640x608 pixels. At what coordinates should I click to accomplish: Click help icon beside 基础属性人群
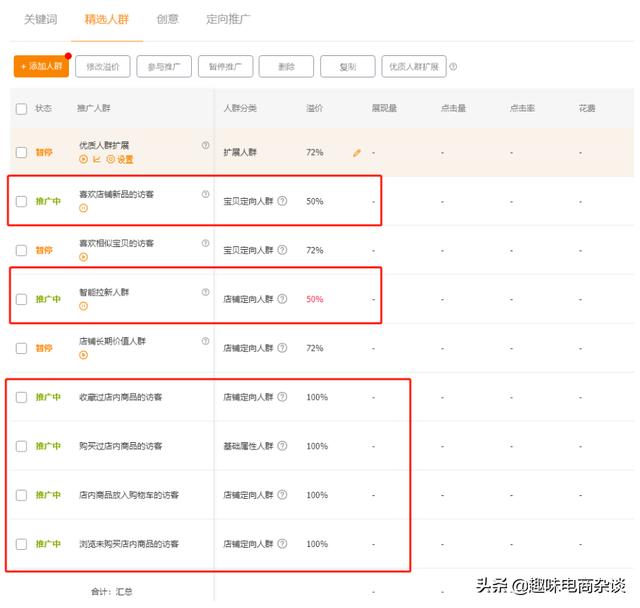coord(282,446)
